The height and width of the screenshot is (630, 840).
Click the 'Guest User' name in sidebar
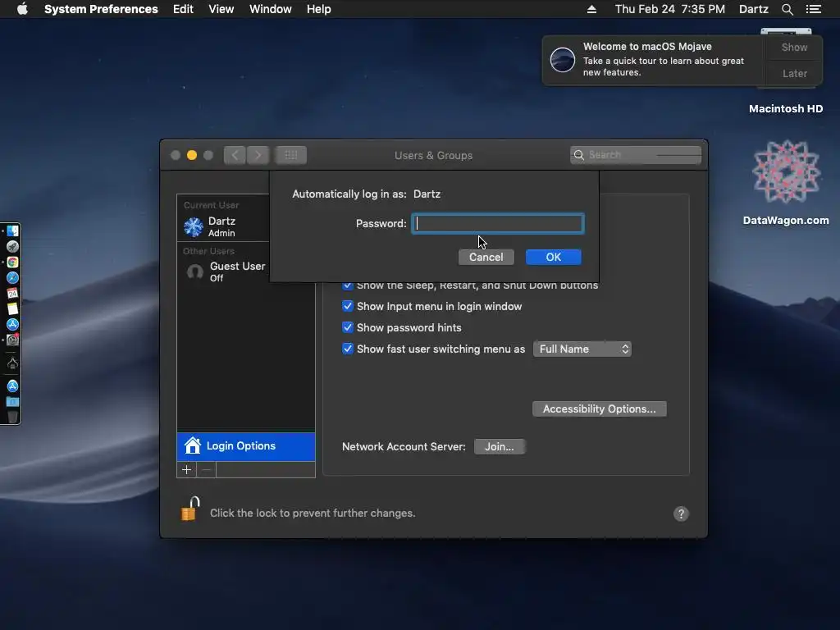237,266
